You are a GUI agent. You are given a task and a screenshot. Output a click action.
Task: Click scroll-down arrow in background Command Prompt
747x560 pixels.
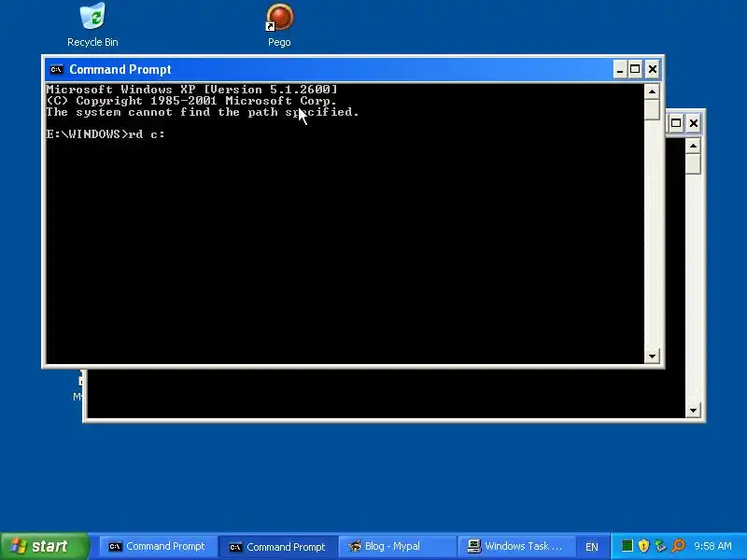coord(693,410)
